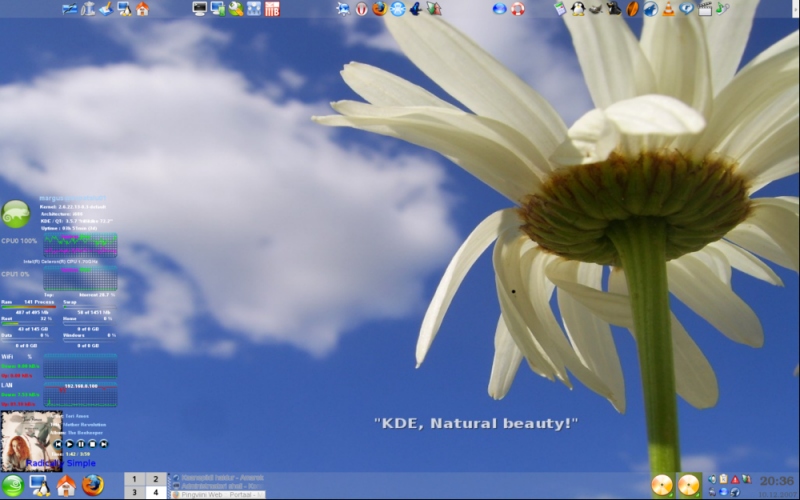800x500 pixels.
Task: Switch to virtual desktop 2
Action: click(x=156, y=479)
